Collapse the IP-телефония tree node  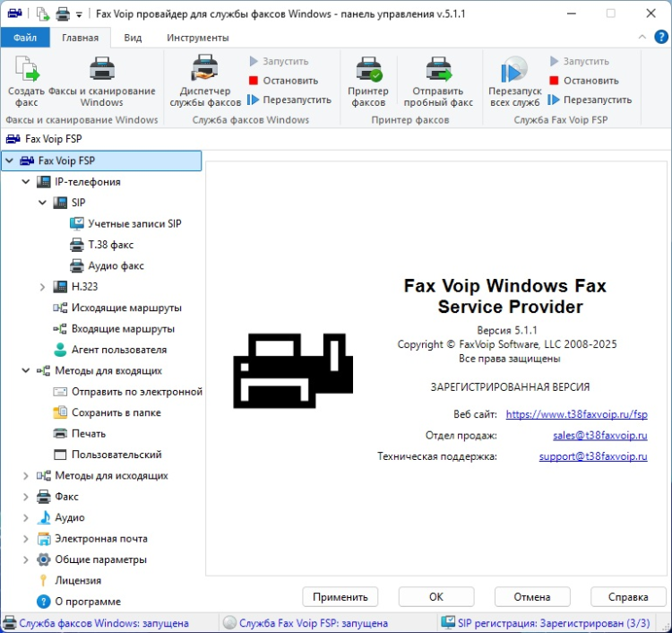coord(25,182)
